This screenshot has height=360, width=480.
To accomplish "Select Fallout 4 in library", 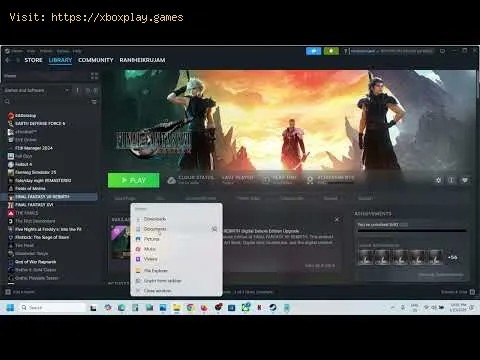I will tap(23, 164).
